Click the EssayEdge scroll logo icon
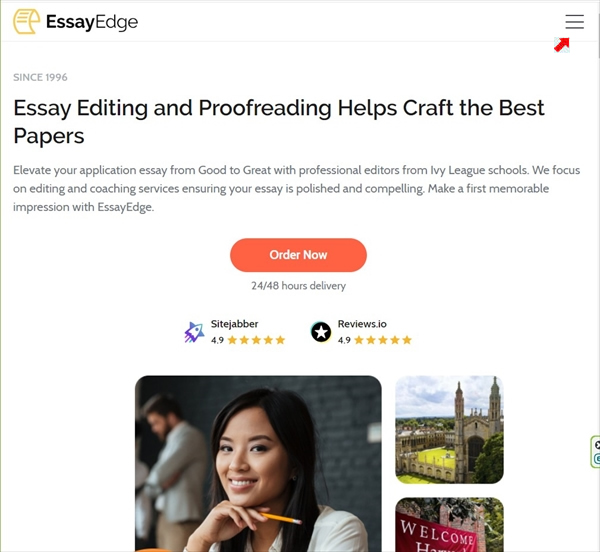 (x=26, y=22)
